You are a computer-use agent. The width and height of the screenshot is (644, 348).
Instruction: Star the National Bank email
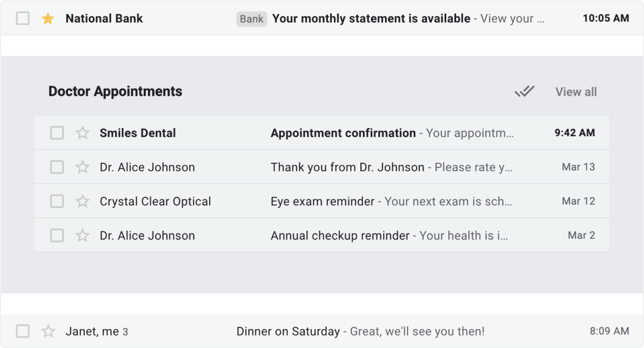pyautogui.click(x=48, y=18)
